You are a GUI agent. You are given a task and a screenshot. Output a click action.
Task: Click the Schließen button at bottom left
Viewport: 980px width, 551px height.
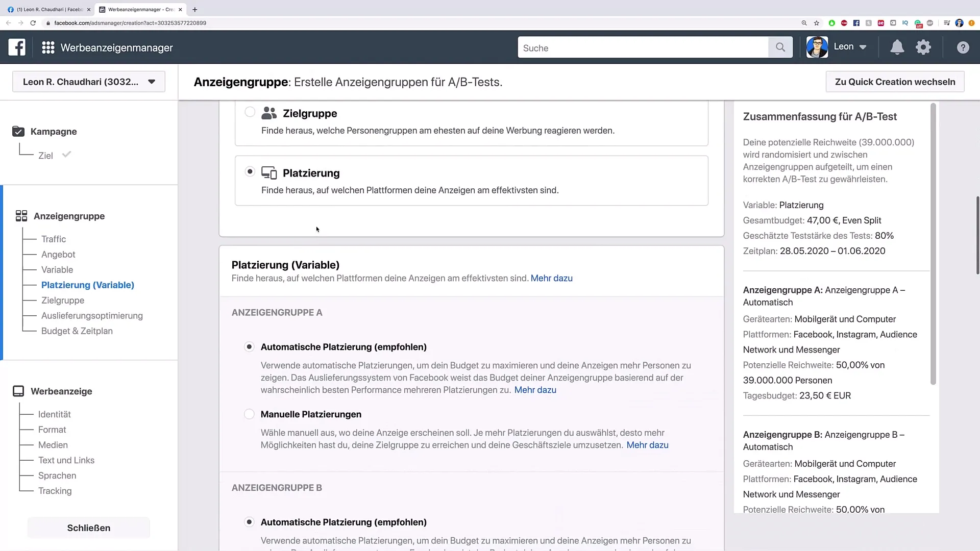tap(89, 528)
